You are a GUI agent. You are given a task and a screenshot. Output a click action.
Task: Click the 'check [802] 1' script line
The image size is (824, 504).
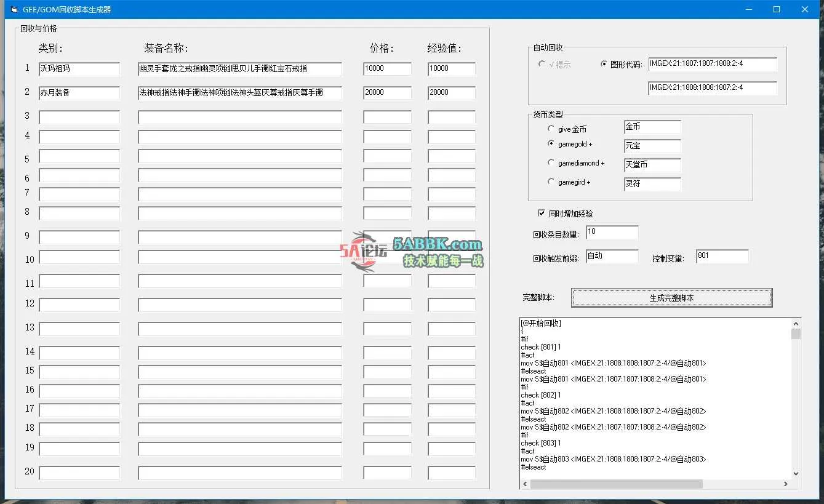pos(541,395)
